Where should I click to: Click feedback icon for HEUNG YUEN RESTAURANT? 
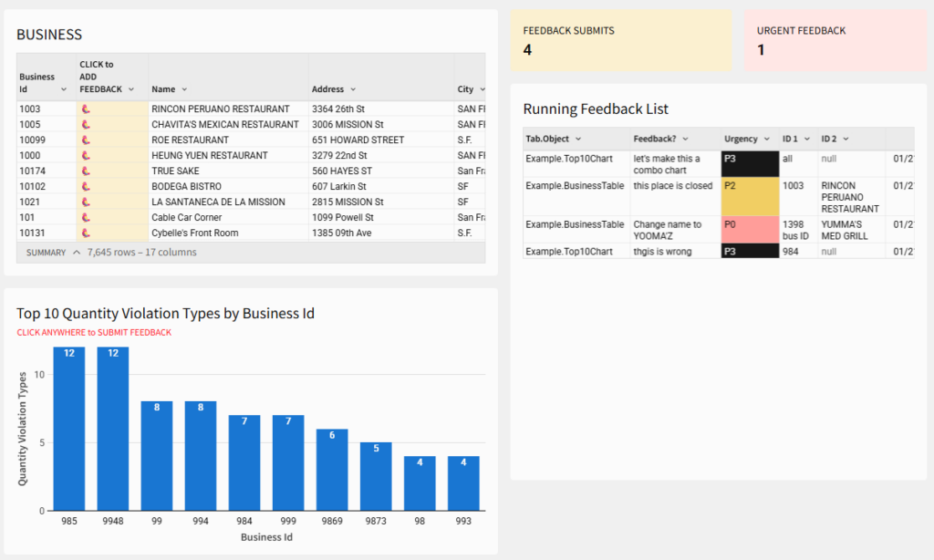(x=86, y=156)
